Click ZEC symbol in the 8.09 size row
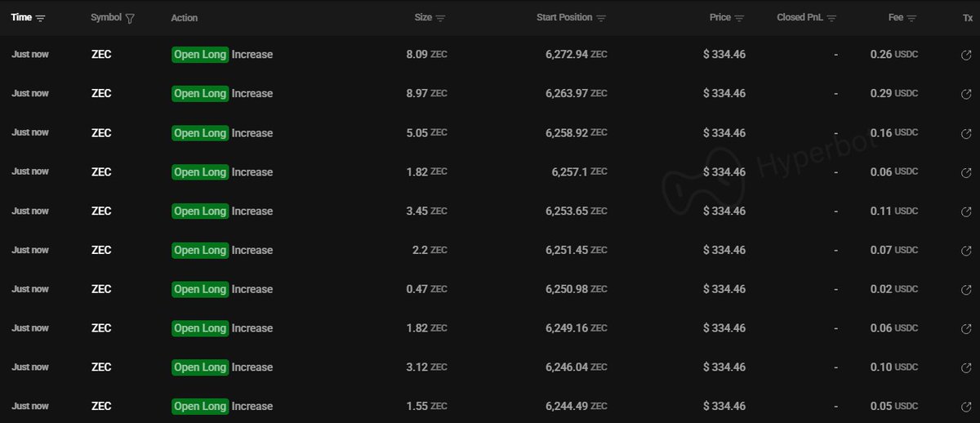 click(101, 55)
